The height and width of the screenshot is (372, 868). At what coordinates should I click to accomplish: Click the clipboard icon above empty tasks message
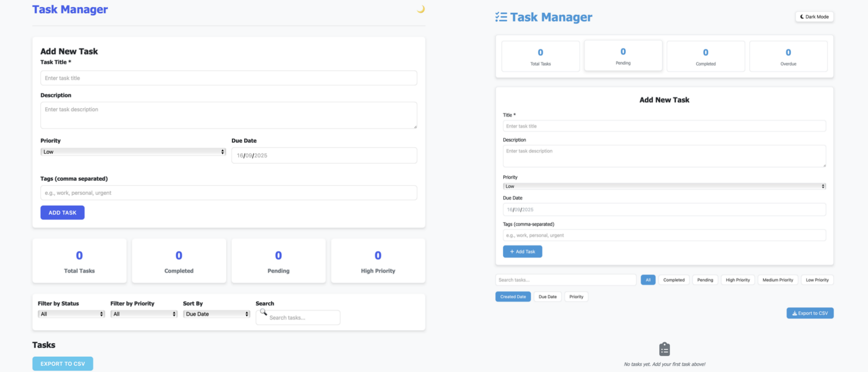(664, 349)
